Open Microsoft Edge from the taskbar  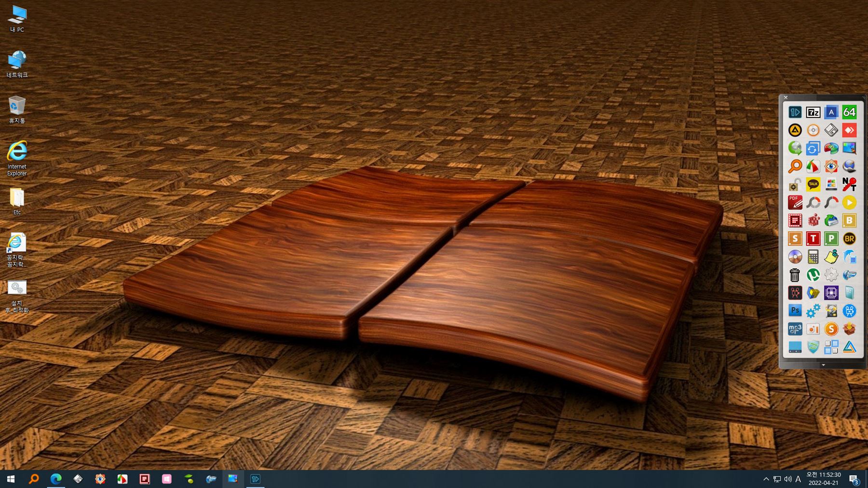coord(56,479)
